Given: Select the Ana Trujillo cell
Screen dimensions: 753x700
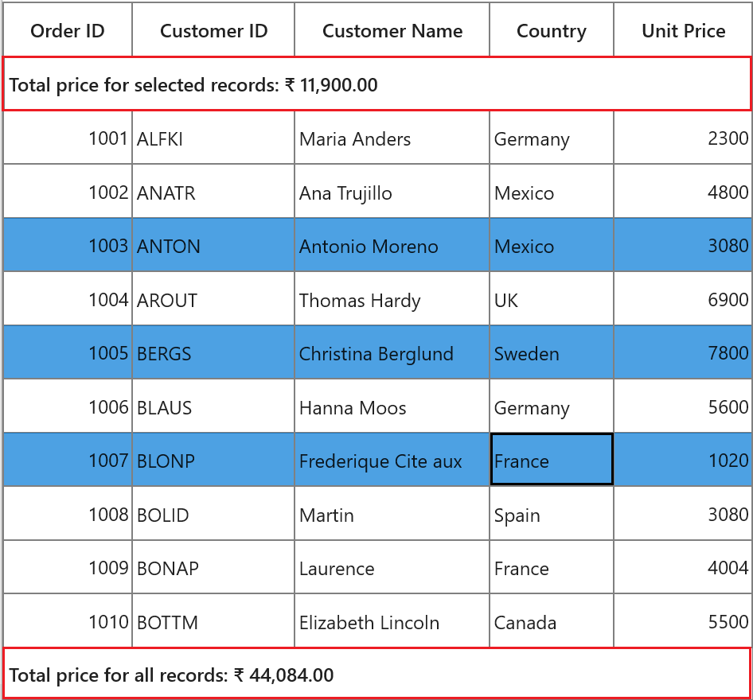Looking at the screenshot, I should pos(392,192).
